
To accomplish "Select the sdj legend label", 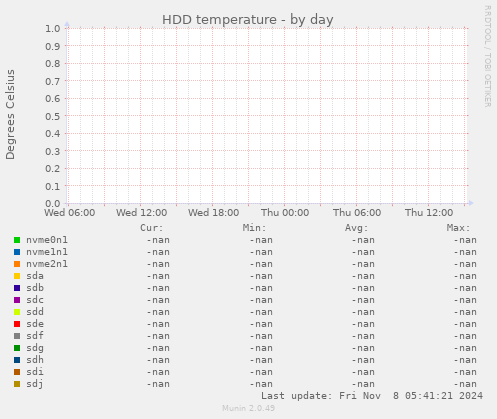I will (x=35, y=384).
